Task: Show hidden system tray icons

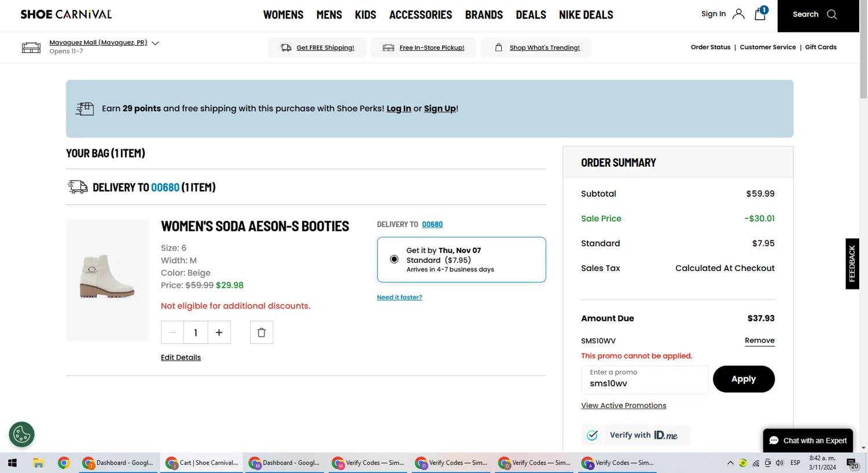Action: pos(730,463)
